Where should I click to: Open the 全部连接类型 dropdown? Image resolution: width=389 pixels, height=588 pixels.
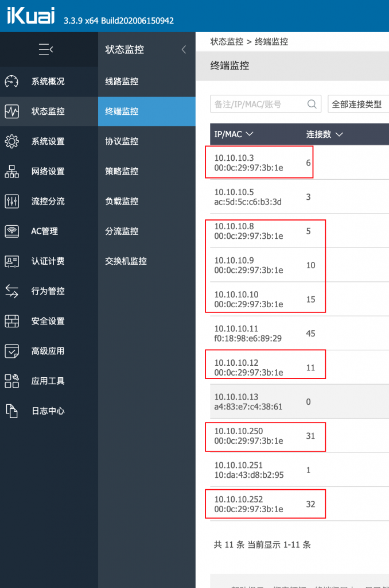coord(358,104)
